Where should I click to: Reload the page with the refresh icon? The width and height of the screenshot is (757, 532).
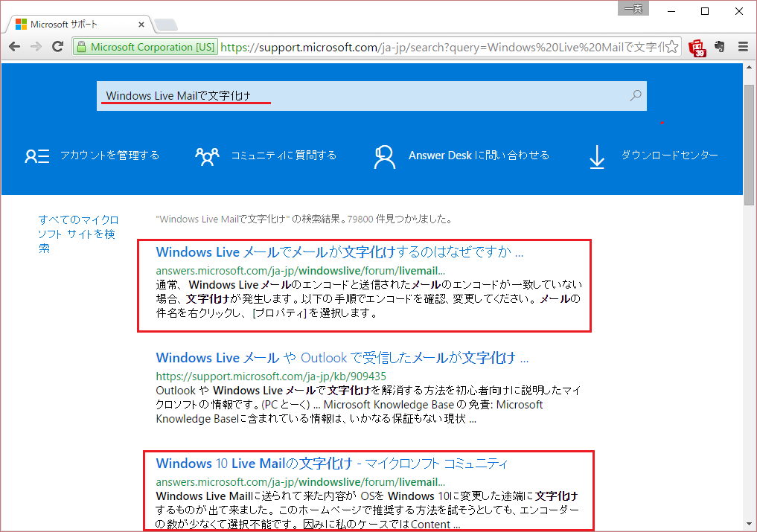(57, 47)
